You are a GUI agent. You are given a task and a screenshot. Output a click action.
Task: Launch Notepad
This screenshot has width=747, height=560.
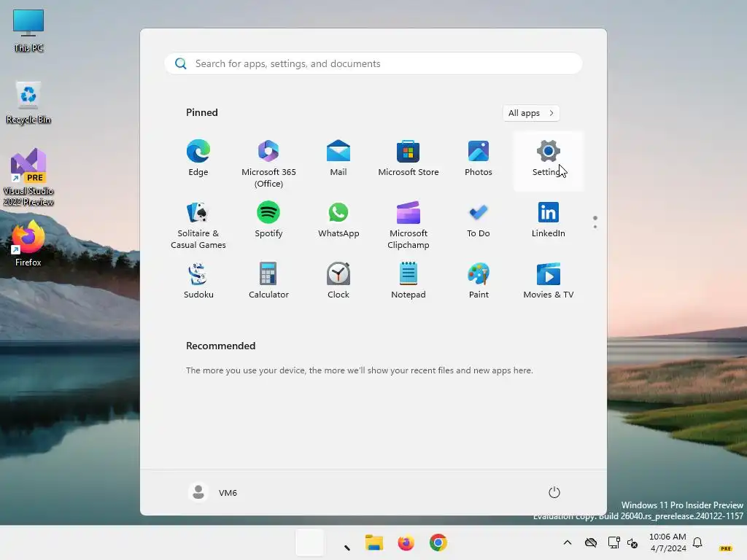click(x=409, y=281)
